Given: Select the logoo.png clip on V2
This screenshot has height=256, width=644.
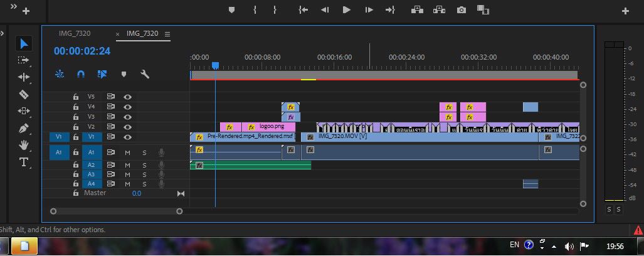Looking at the screenshot, I should tap(268, 127).
